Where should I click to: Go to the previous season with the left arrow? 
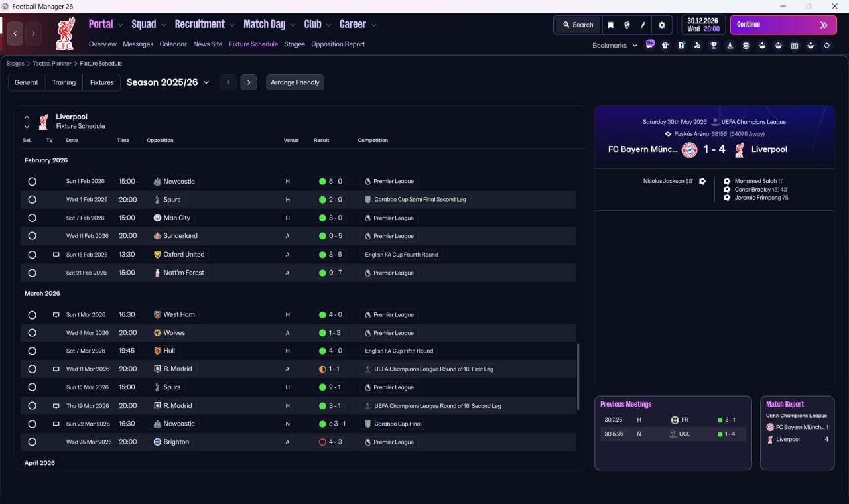pos(228,82)
